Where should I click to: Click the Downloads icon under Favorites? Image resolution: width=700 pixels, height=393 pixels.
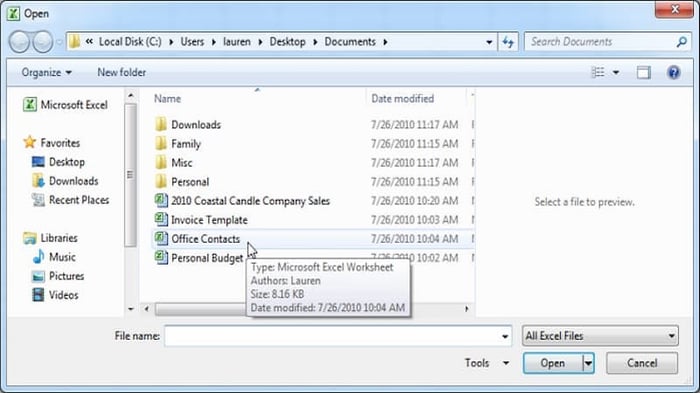click(38, 180)
